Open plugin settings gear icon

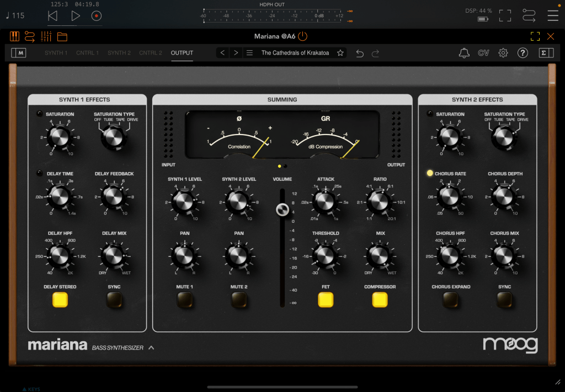click(503, 53)
